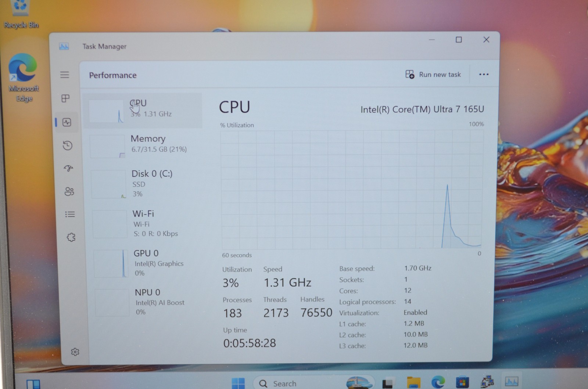
Task: Minimize the Task Manager window
Action: tap(432, 39)
